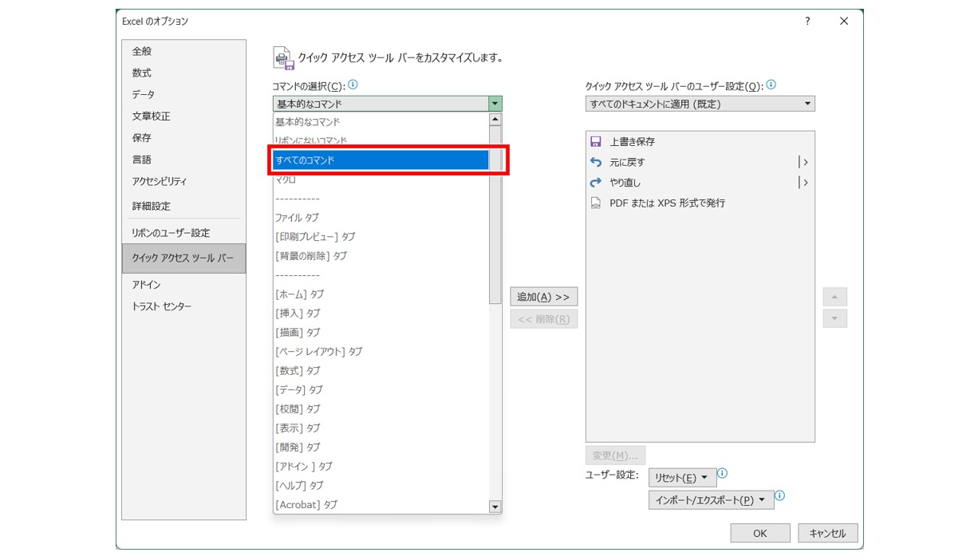Click the move up arrow button

(x=834, y=297)
